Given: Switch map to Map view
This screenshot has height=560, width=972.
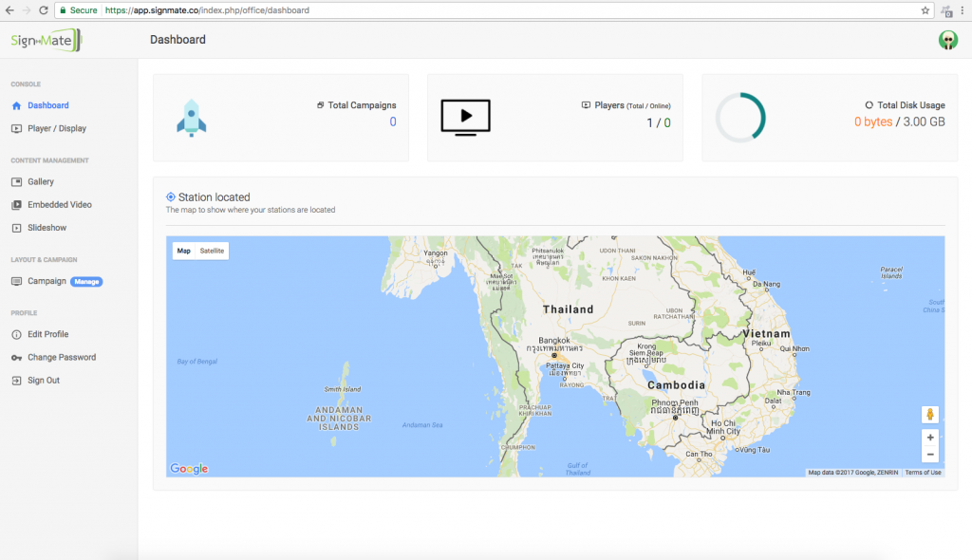Looking at the screenshot, I should (183, 251).
